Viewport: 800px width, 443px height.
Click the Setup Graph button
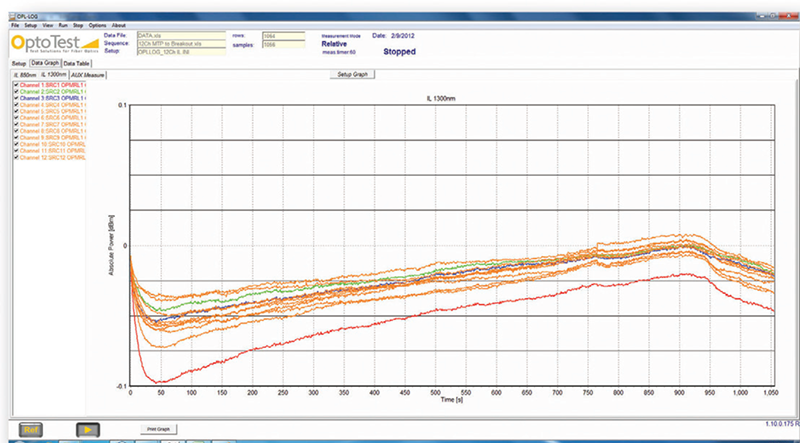(x=354, y=74)
